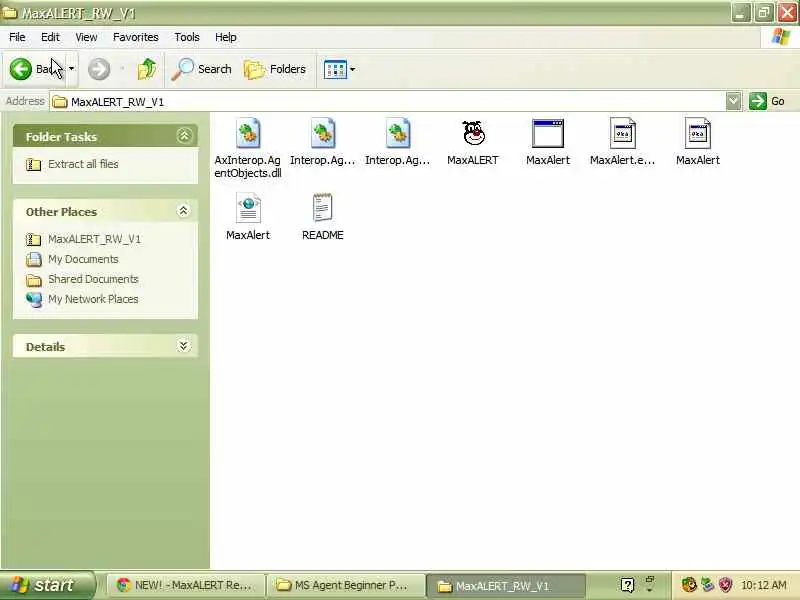Open the View menu
Screen dimensions: 800x600
point(86,37)
